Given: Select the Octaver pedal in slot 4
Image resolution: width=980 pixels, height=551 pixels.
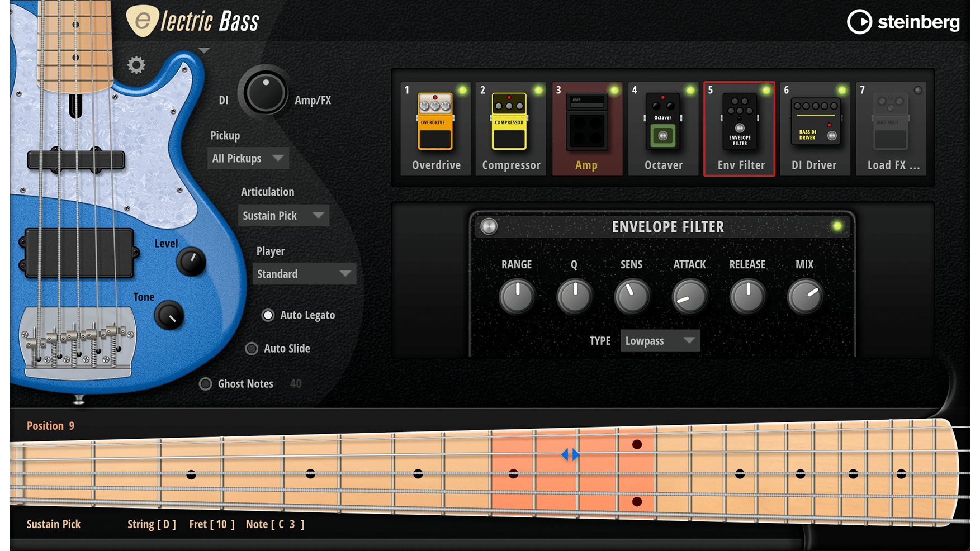Looking at the screenshot, I should point(663,129).
